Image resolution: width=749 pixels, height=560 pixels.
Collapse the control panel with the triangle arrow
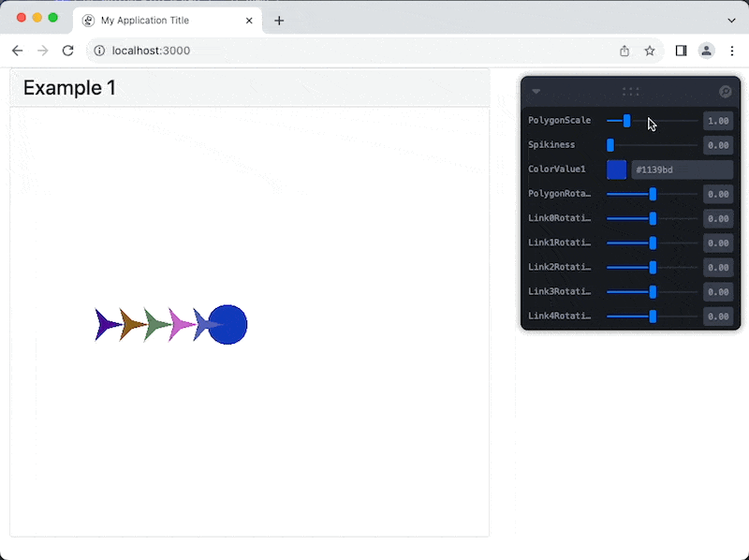point(536,92)
